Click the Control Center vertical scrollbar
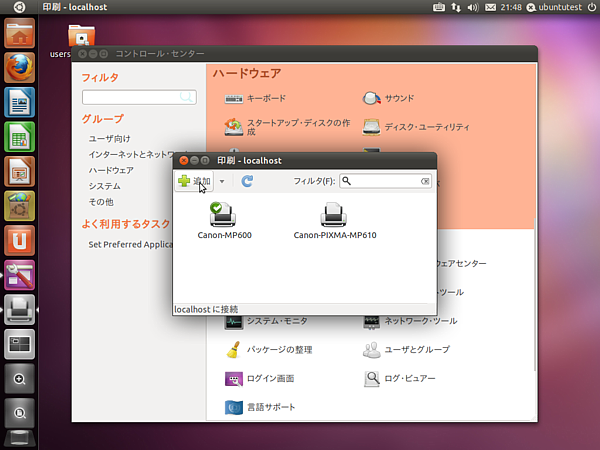The height and width of the screenshot is (450, 600). pyautogui.click(x=535, y=295)
